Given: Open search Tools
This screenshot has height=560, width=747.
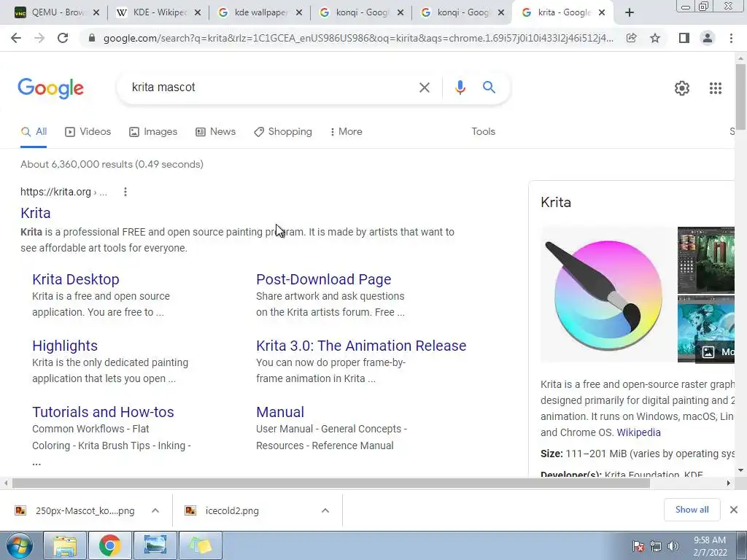Looking at the screenshot, I should click(x=483, y=132).
